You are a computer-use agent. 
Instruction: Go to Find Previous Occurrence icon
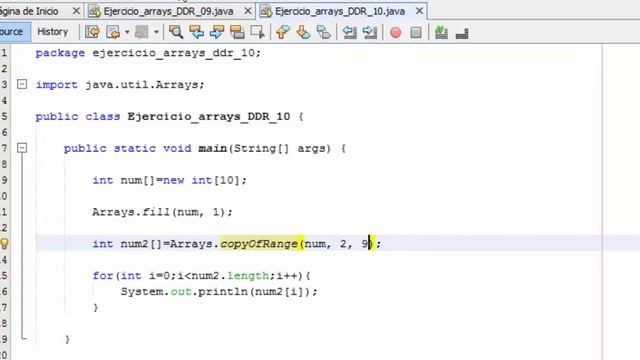click(x=196, y=32)
